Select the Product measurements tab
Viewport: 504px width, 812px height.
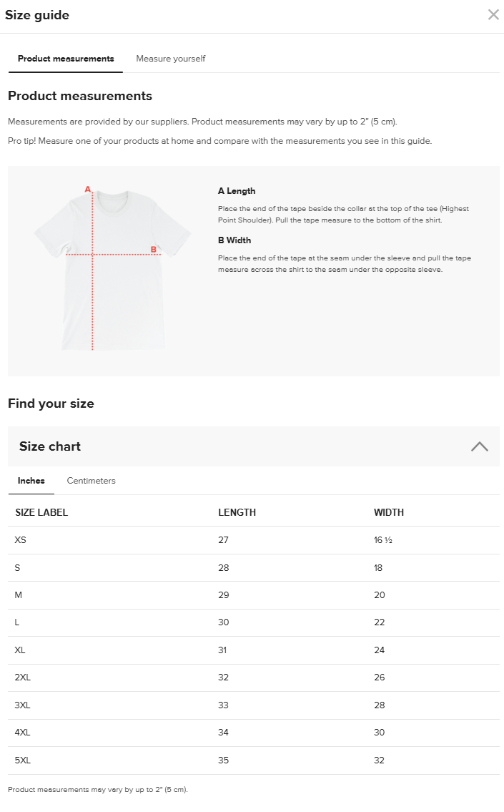pyautogui.click(x=66, y=59)
